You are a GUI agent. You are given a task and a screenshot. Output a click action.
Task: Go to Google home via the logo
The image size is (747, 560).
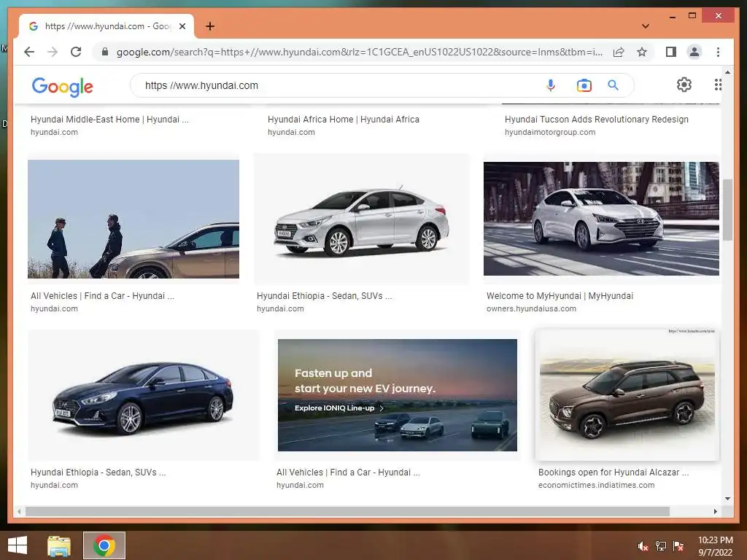point(63,86)
